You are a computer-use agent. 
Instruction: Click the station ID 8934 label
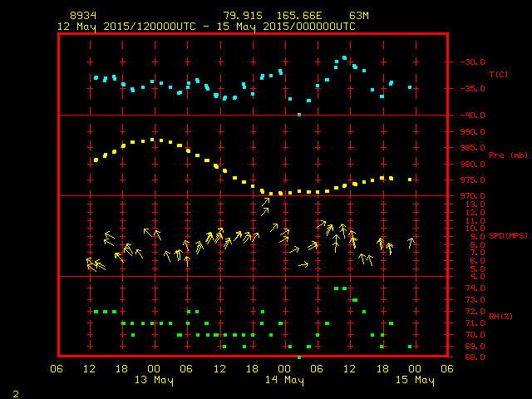tap(81, 16)
